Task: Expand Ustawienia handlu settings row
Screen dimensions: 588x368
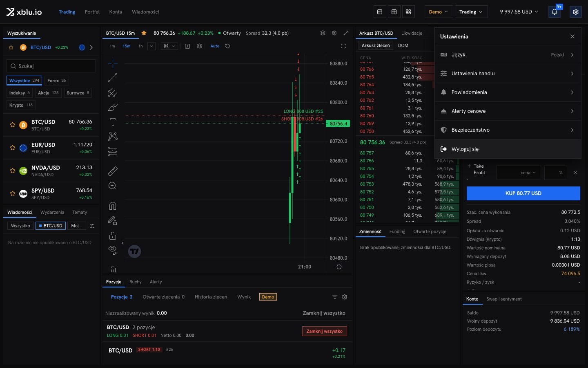Action: tap(508, 74)
